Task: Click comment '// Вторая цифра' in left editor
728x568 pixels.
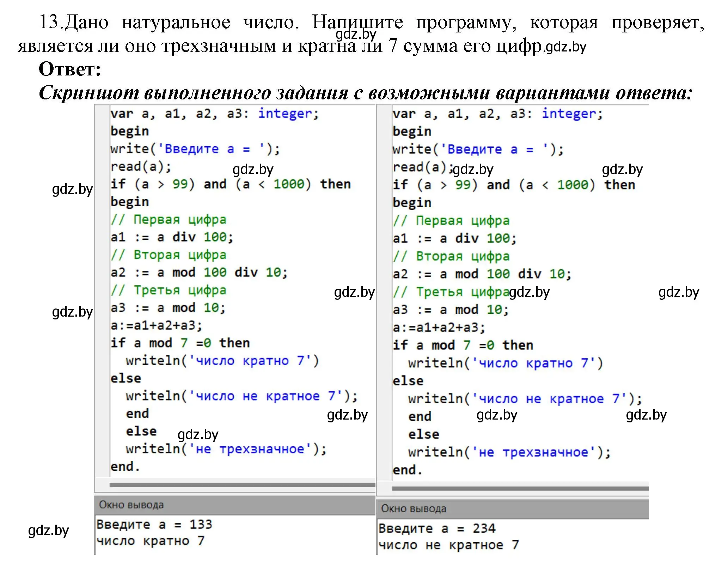Action: pos(169,255)
